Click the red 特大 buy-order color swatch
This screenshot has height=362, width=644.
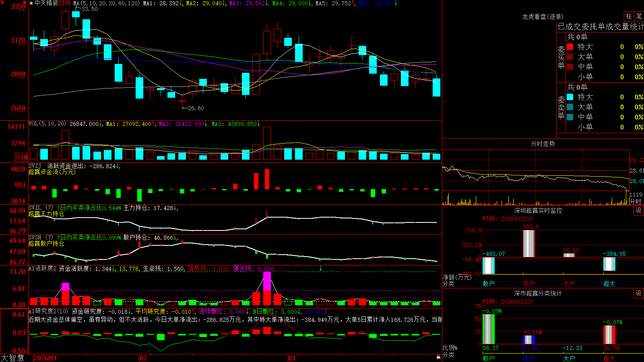point(570,47)
